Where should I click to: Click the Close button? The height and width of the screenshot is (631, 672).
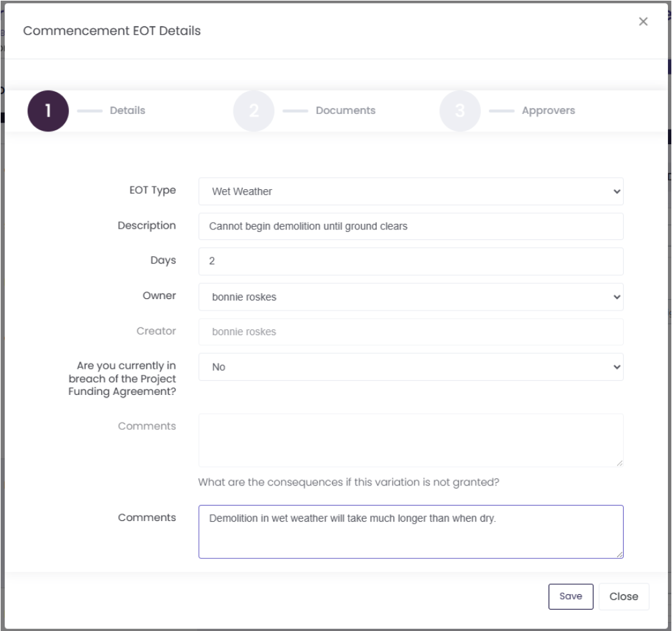[624, 596]
